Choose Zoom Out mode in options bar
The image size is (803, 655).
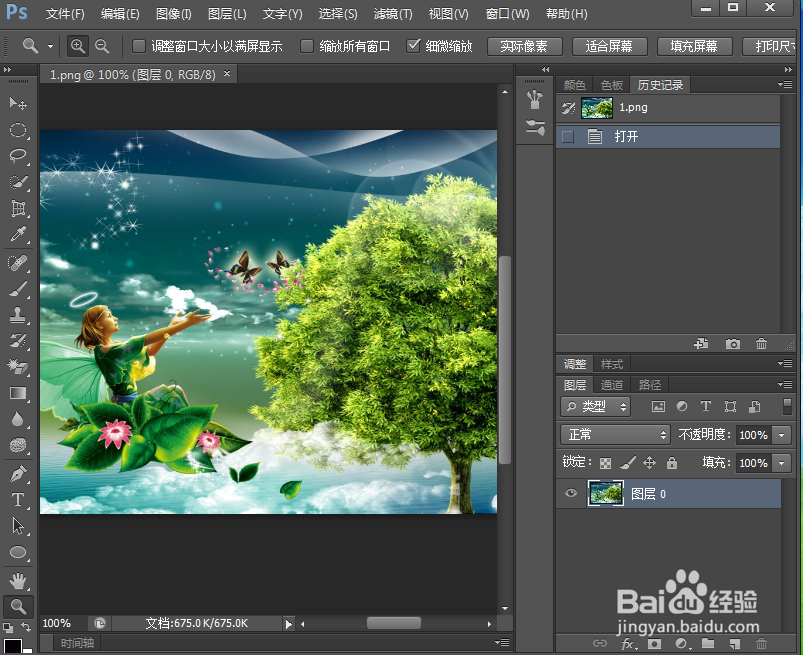tap(102, 46)
